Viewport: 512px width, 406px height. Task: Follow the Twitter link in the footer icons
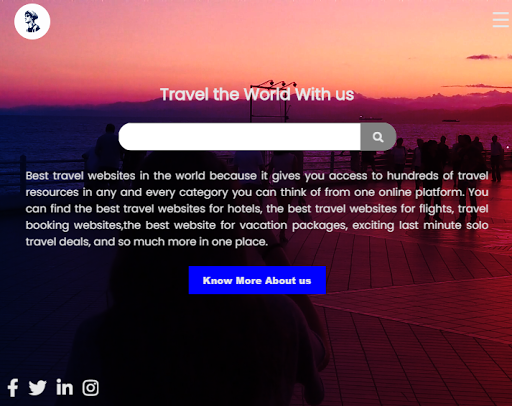tap(37, 388)
